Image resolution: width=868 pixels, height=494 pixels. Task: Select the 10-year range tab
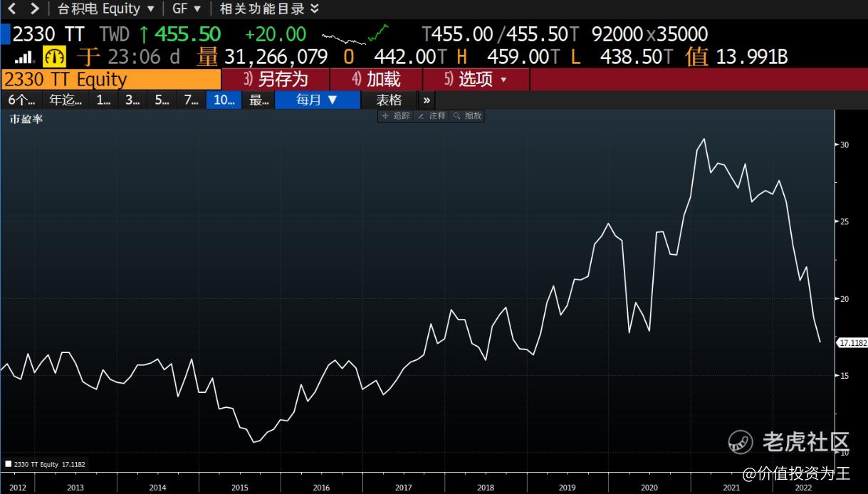pyautogui.click(x=224, y=100)
